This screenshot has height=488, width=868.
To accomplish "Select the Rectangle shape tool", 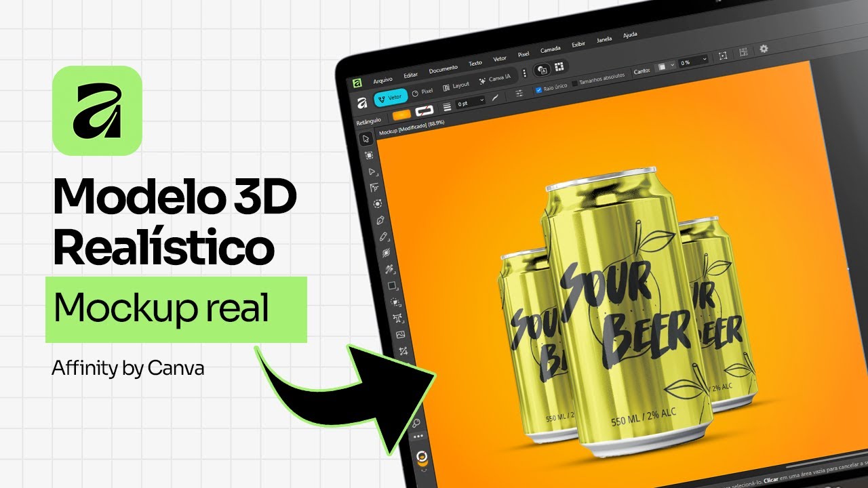I will (x=391, y=285).
